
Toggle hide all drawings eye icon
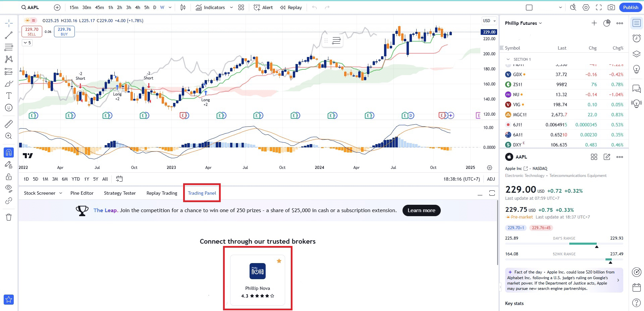(x=9, y=188)
